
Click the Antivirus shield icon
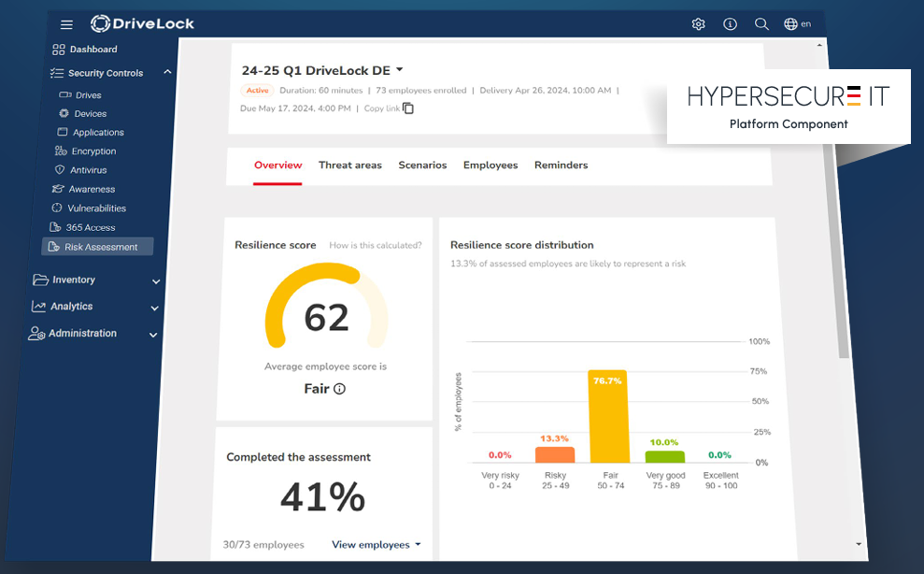pyautogui.click(x=60, y=170)
